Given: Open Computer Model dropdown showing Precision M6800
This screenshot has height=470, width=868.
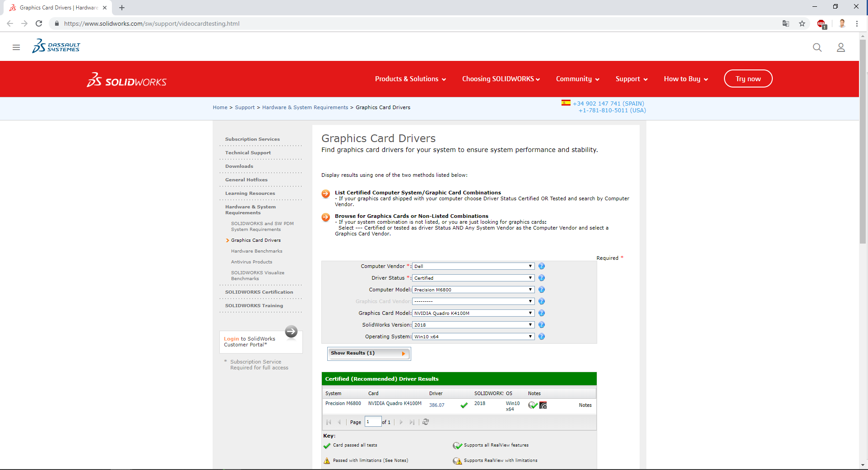Looking at the screenshot, I should [473, 290].
